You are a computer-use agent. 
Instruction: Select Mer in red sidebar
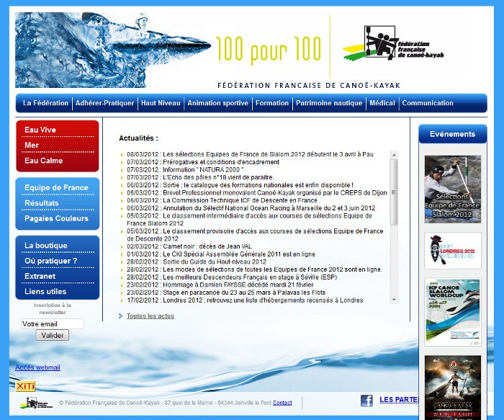[32, 146]
